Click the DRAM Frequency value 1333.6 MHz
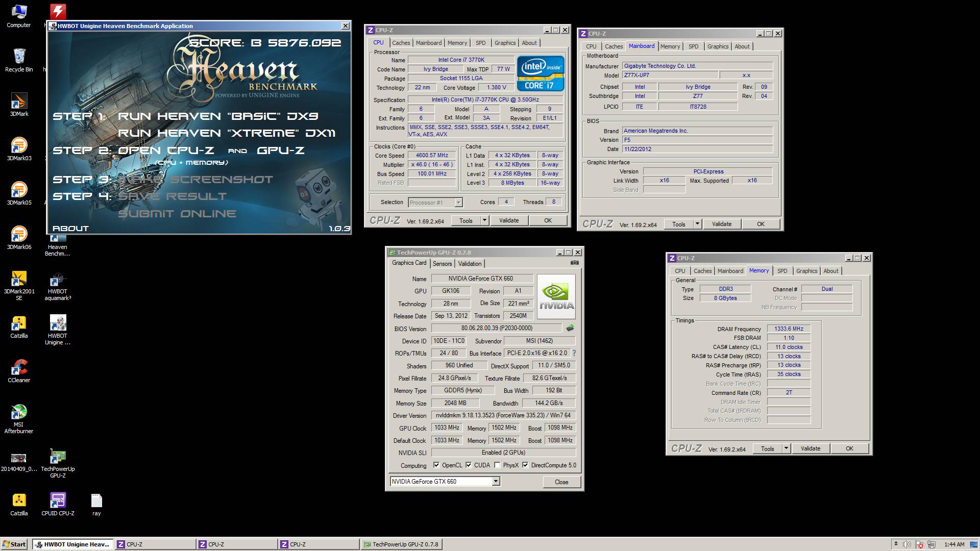This screenshot has height=551, width=980. pos(789,329)
